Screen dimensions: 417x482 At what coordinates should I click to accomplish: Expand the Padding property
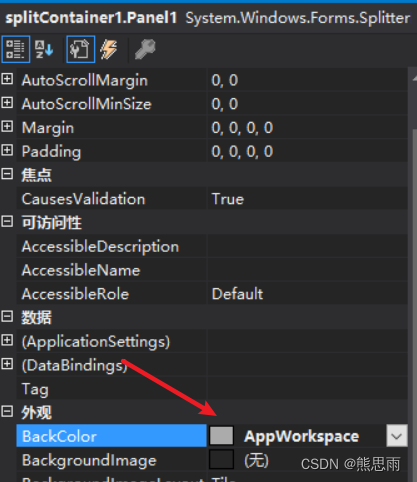(x=7, y=150)
